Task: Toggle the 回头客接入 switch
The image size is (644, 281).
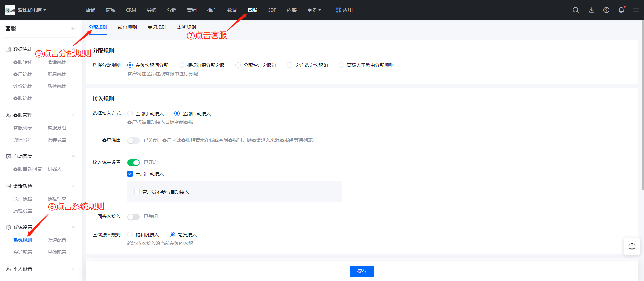Action: point(133,217)
